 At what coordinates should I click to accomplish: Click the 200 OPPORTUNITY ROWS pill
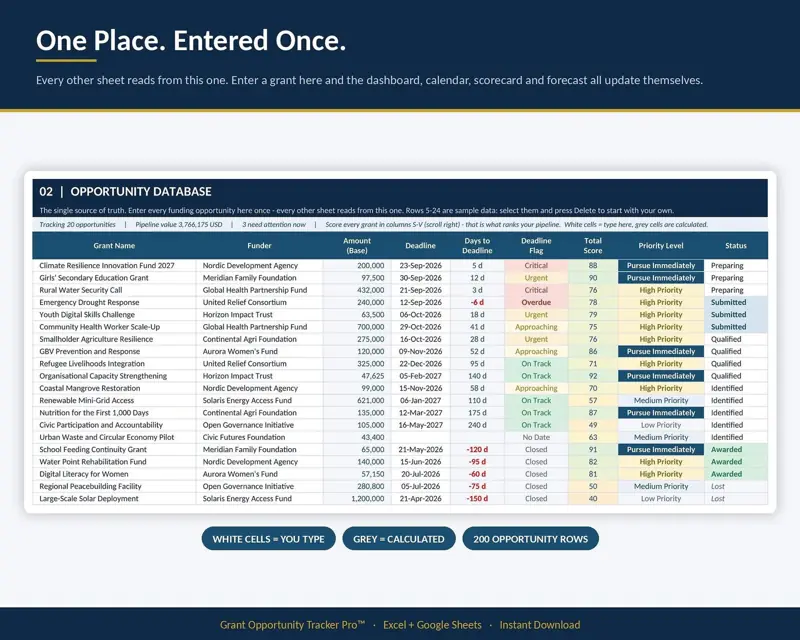[530, 539]
